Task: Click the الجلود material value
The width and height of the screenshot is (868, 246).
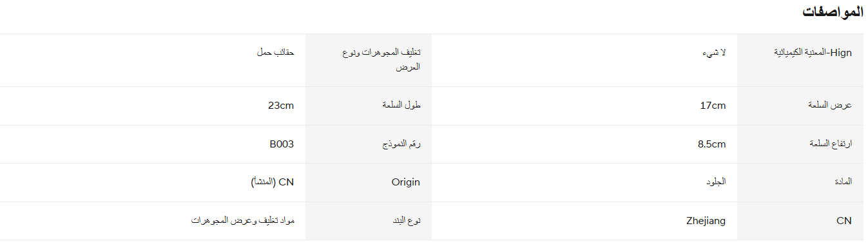Action: coord(716,182)
